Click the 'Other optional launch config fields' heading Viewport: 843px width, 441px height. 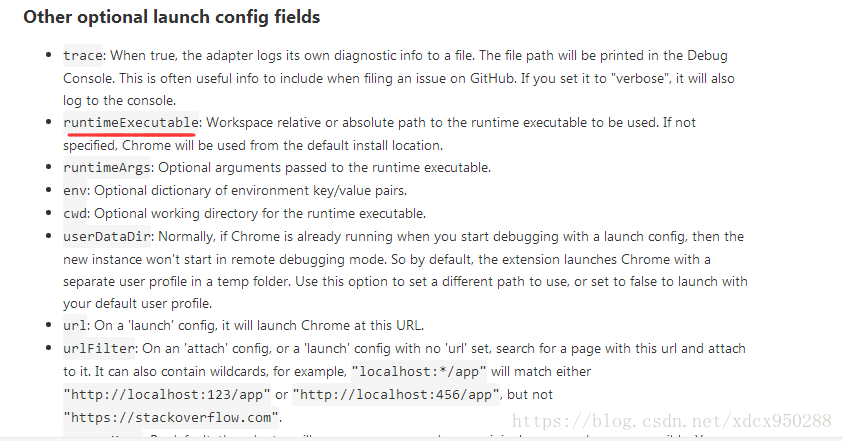pos(172,17)
